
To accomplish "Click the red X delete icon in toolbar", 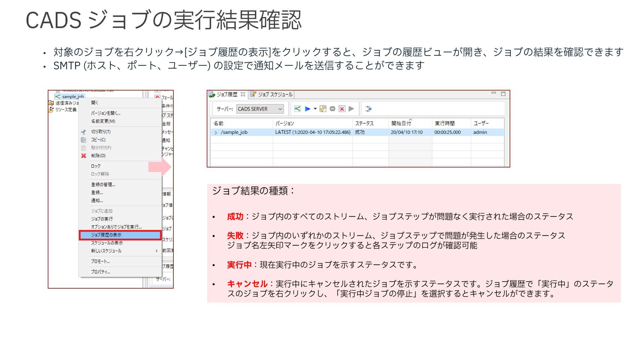I will coord(342,109).
